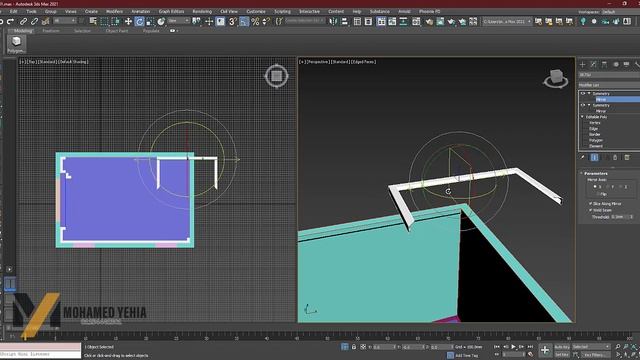Screen dimensions: 640x360
Task: Switch to the Object Paint ribbon tab
Action: [117, 31]
